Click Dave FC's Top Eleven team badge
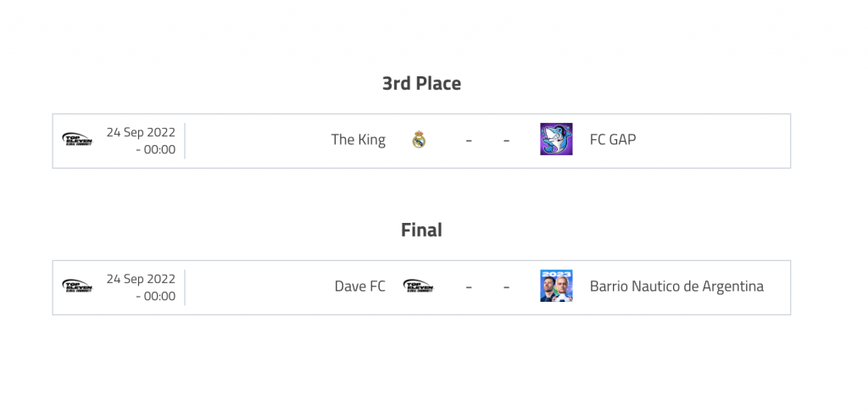The height and width of the screenshot is (412, 868). click(419, 287)
